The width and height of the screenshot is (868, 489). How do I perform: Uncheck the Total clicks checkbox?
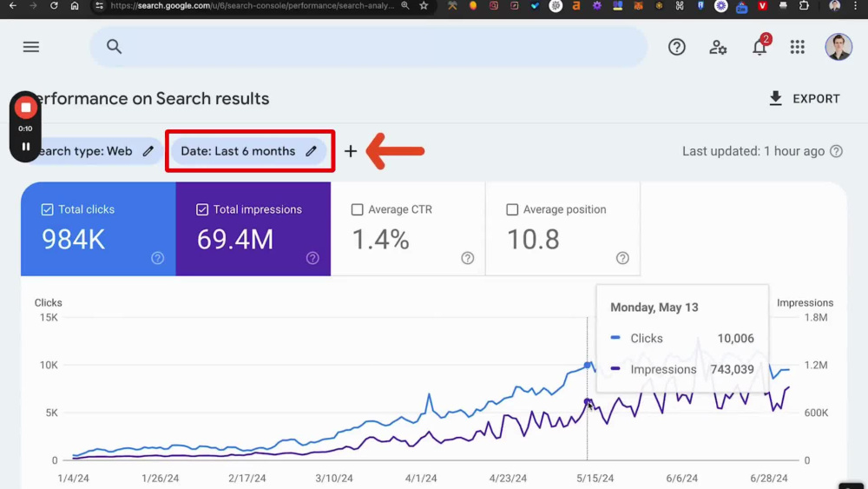47,209
